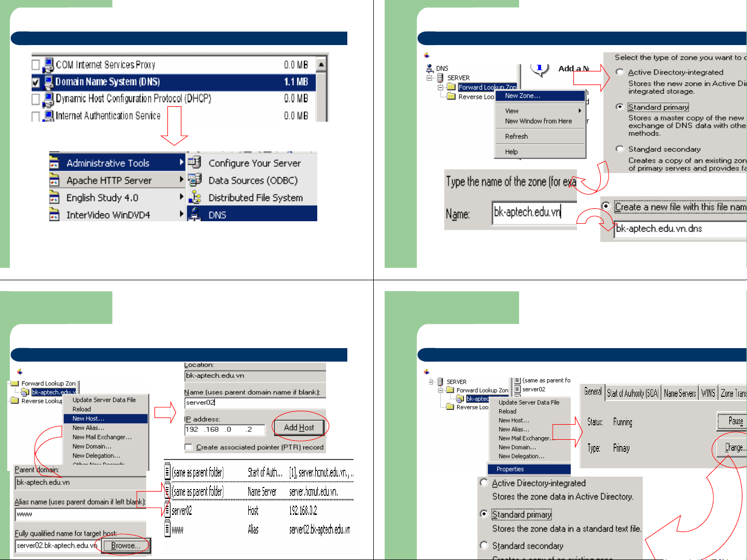
Task: Open the View submenu arrow
Action: click(x=580, y=111)
